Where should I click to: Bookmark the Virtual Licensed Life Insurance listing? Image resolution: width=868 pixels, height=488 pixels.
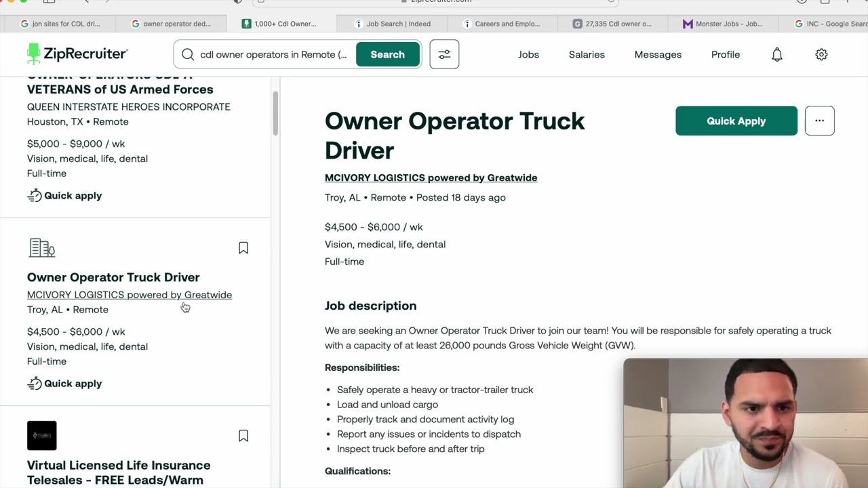pos(243,436)
